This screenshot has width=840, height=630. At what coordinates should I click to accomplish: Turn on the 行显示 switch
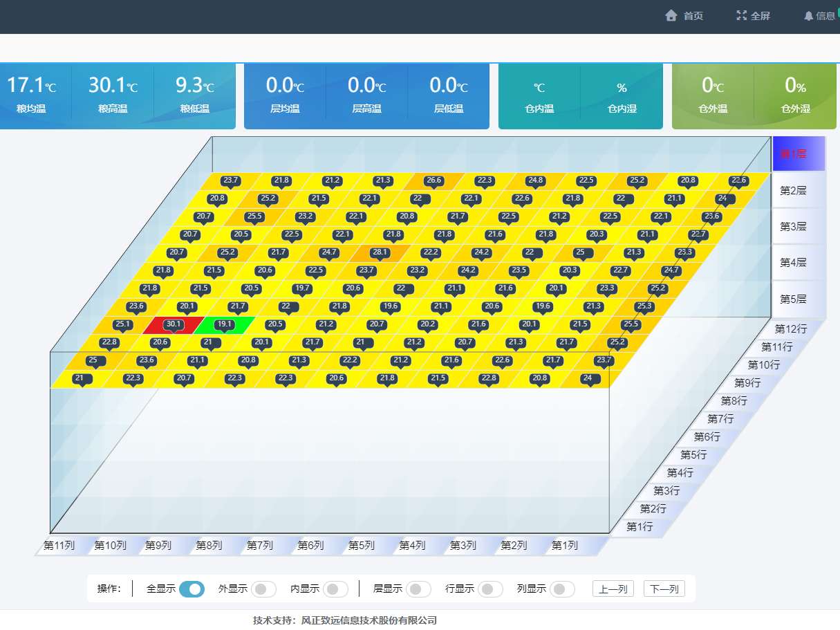pyautogui.click(x=490, y=589)
